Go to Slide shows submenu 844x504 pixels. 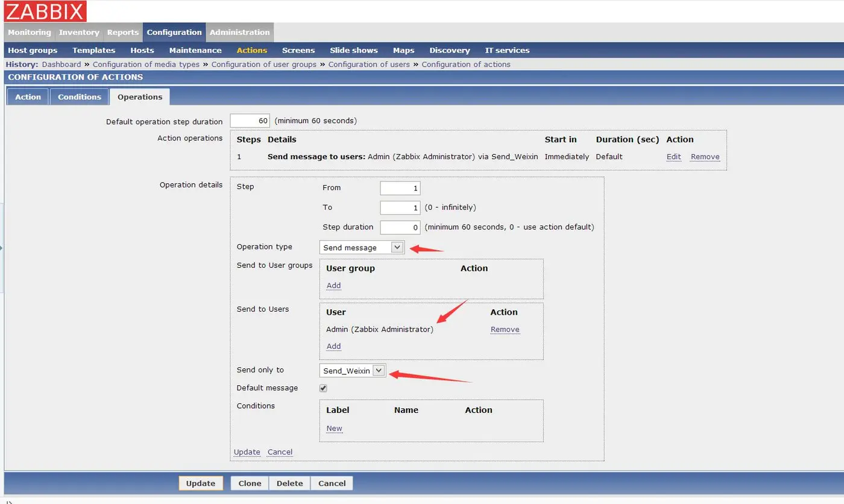tap(354, 50)
